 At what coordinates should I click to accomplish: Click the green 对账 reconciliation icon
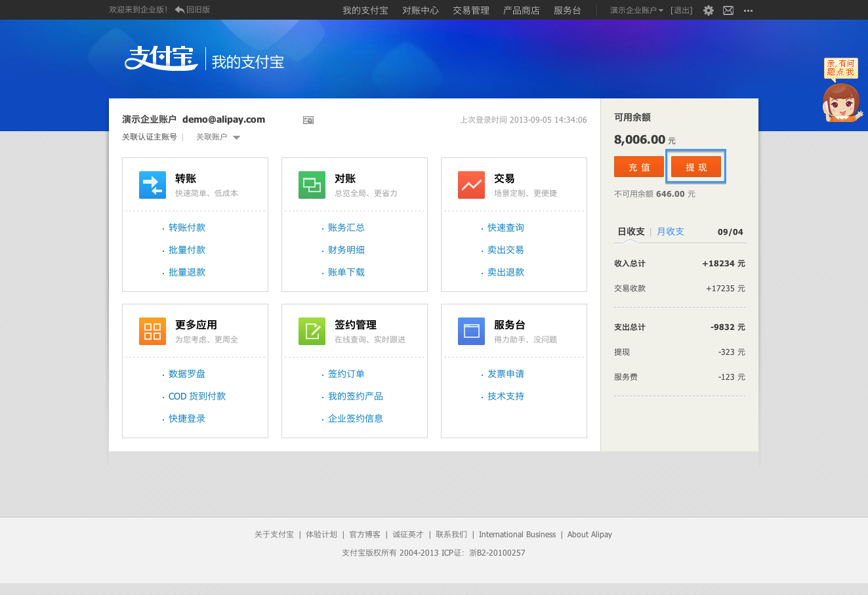[312, 185]
